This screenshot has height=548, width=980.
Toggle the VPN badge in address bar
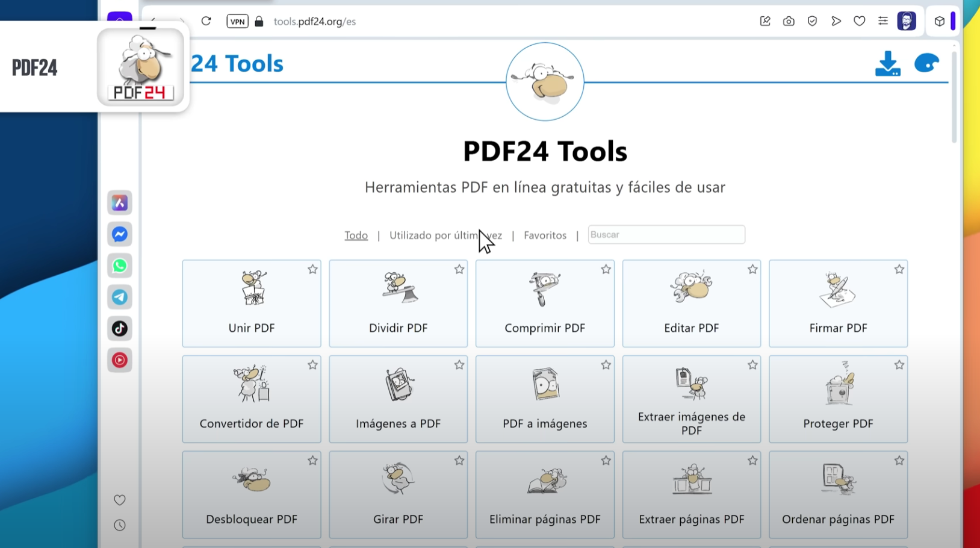click(x=237, y=22)
